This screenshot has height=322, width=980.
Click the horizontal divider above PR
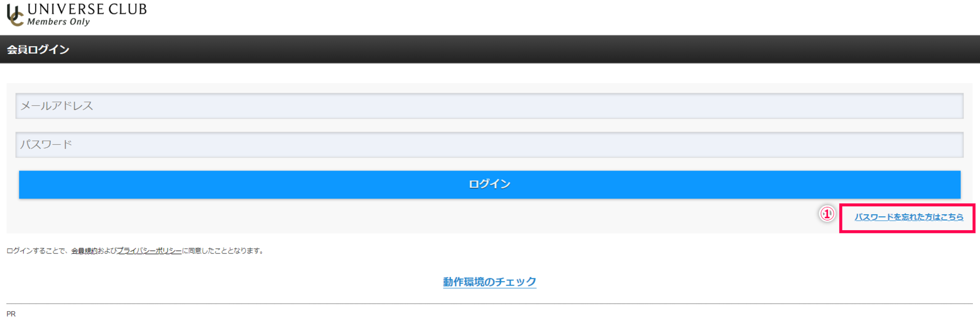(x=489, y=304)
